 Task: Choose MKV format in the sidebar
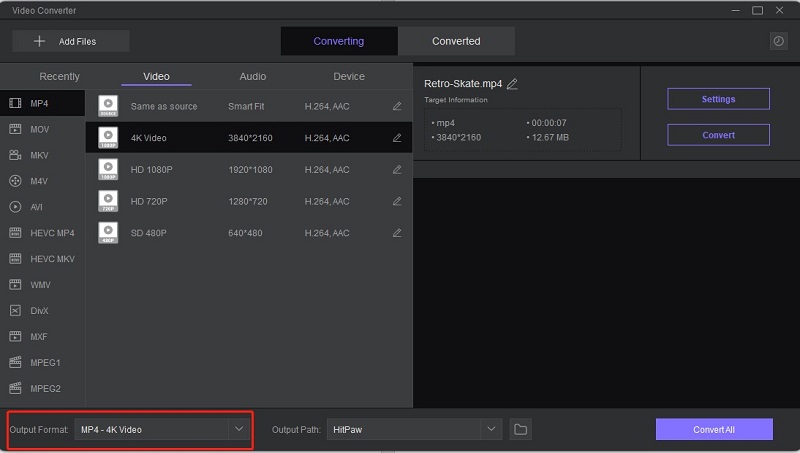[x=42, y=155]
